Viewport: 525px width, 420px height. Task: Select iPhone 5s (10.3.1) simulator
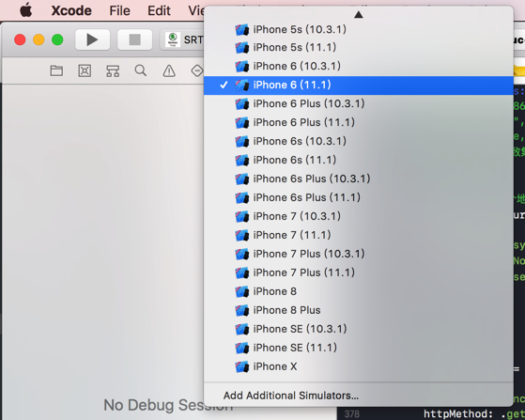359,29
